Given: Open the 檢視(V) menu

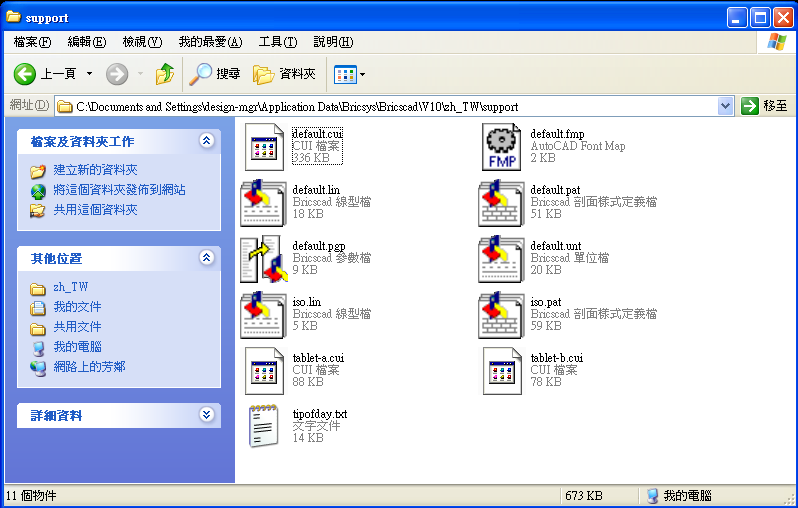Looking at the screenshot, I should pos(142,42).
